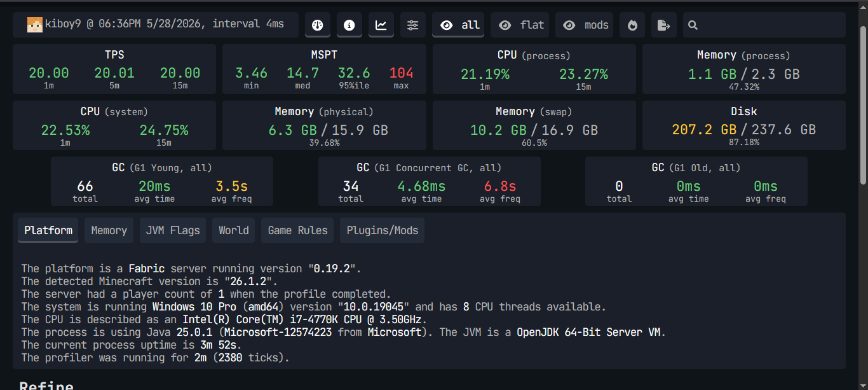Click the Disk usage statistics card
Image resolution: width=868 pixels, height=390 pixels.
744,125
